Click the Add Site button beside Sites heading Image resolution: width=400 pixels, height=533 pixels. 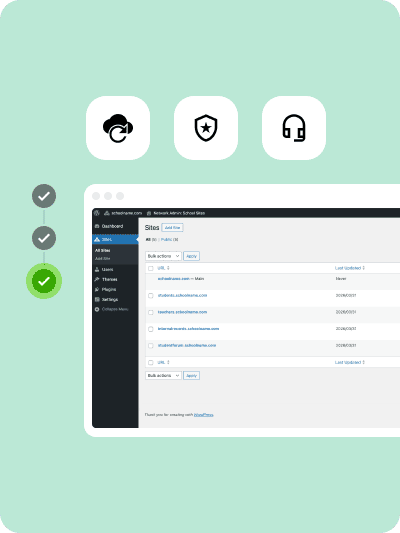(x=172, y=228)
